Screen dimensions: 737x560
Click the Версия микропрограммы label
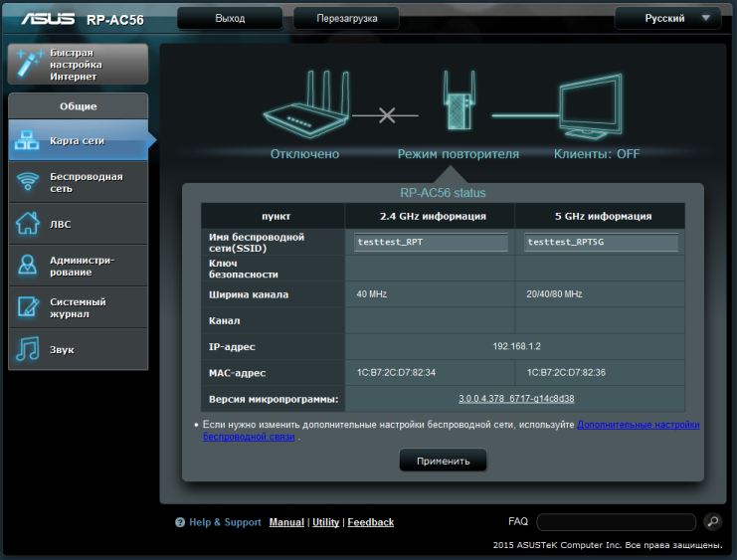[274, 399]
